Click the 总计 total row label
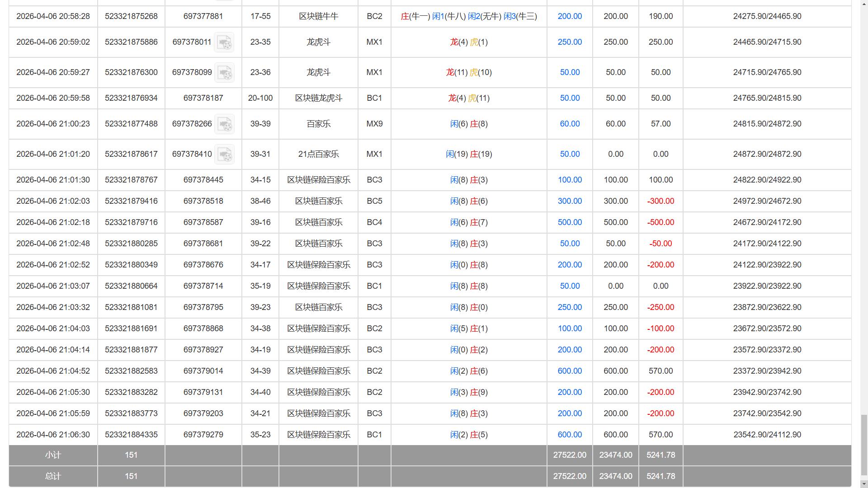The width and height of the screenshot is (868, 488). tap(53, 476)
